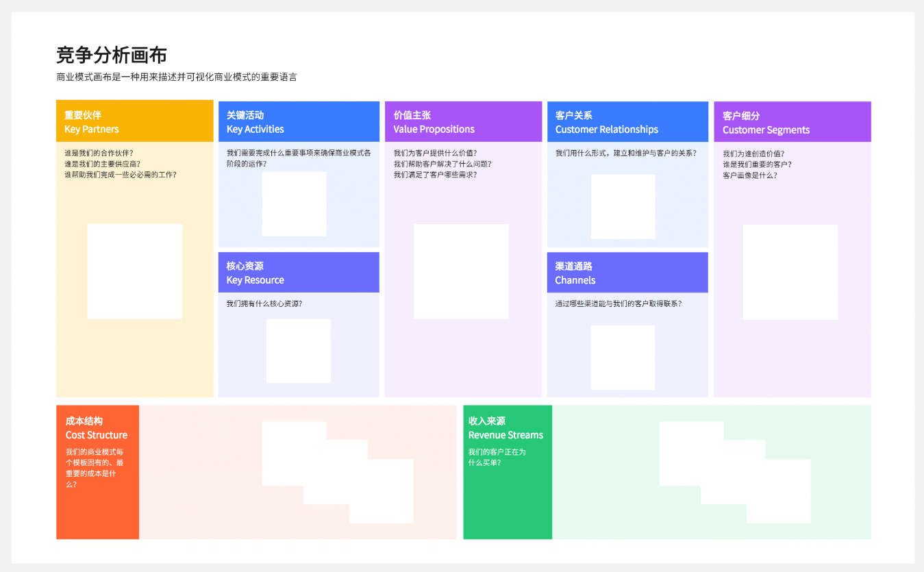Click the 重要伙伴 heading text
This screenshot has width=924, height=572.
click(x=83, y=115)
